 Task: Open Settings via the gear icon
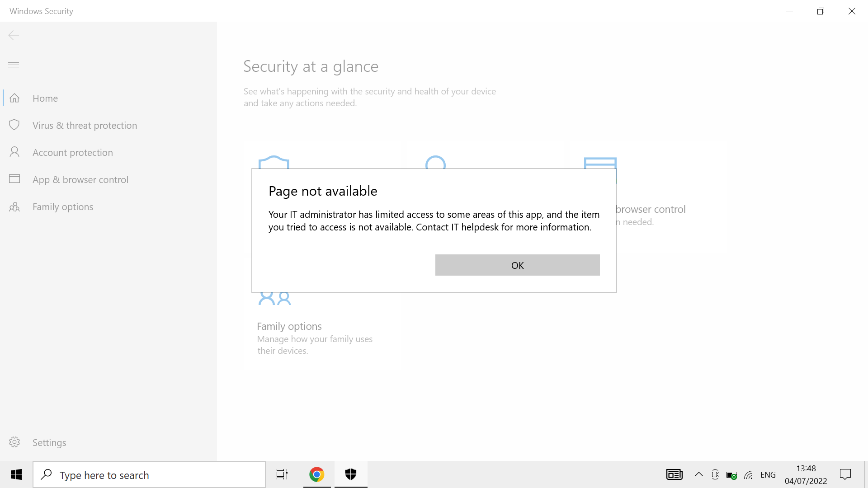point(14,442)
